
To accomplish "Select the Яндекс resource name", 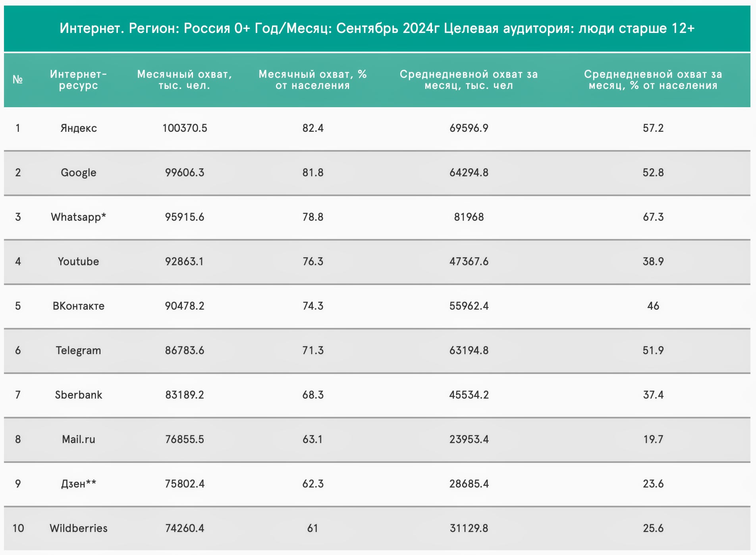I will 78,128.
